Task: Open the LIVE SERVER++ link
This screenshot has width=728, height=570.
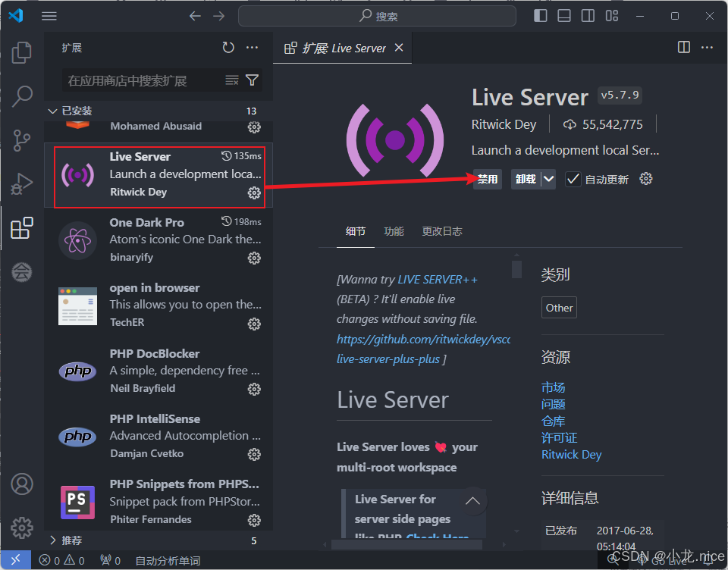Action: tap(438, 280)
